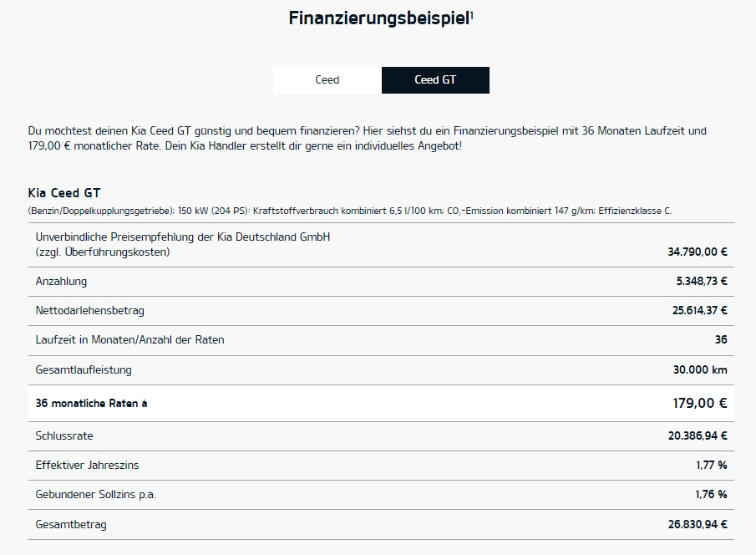Select the Schlussrate row label

pos(64,435)
